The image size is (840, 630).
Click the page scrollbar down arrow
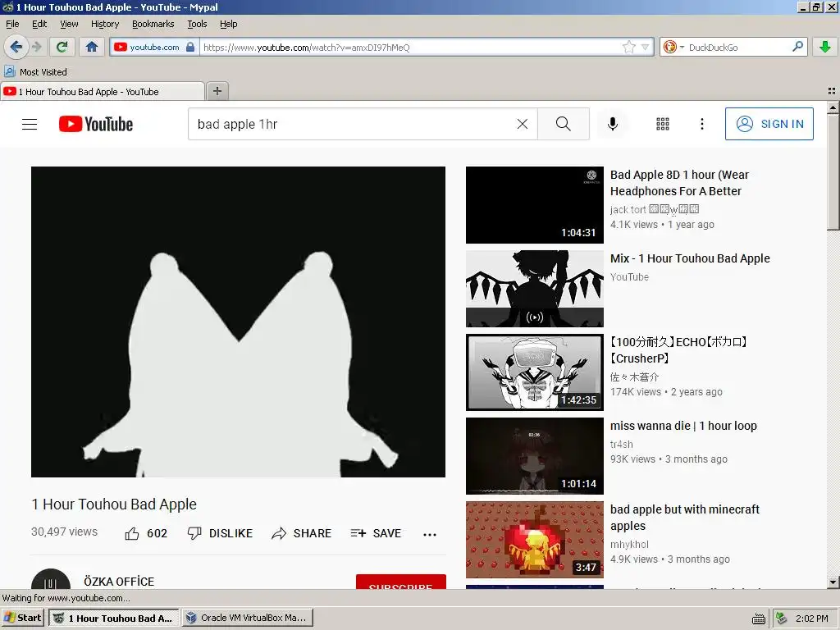click(x=833, y=582)
